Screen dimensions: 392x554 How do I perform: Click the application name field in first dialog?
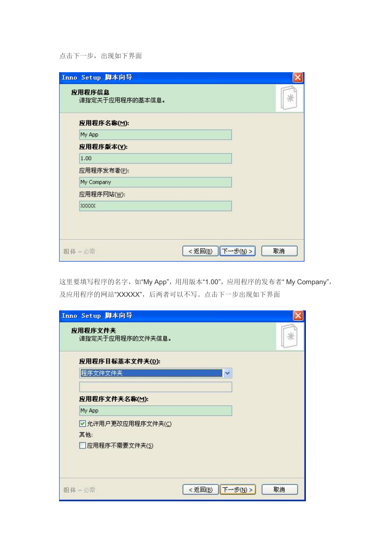pos(155,135)
